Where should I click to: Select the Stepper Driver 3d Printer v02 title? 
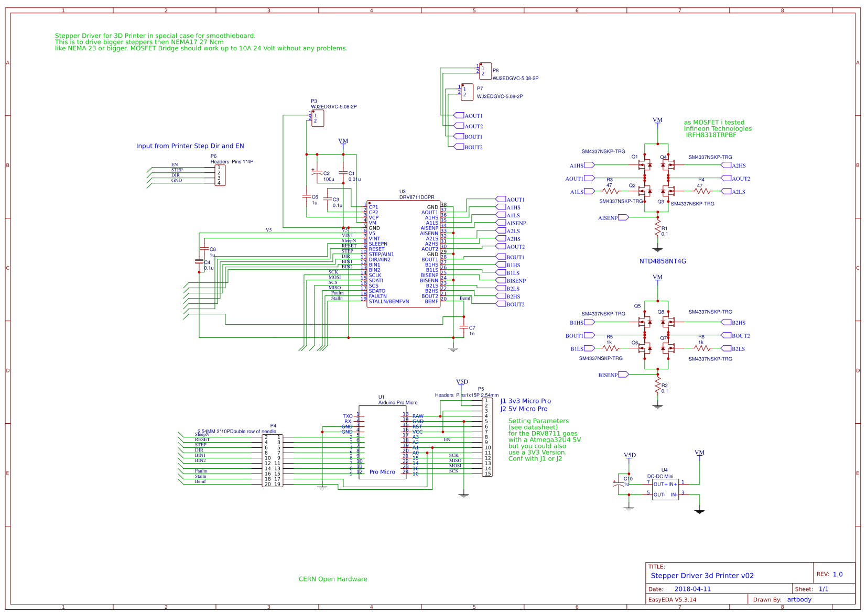coord(702,575)
